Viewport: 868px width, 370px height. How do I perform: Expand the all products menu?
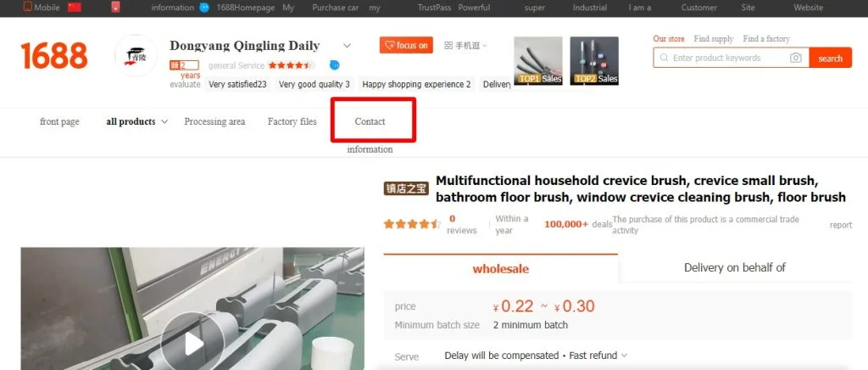point(136,121)
